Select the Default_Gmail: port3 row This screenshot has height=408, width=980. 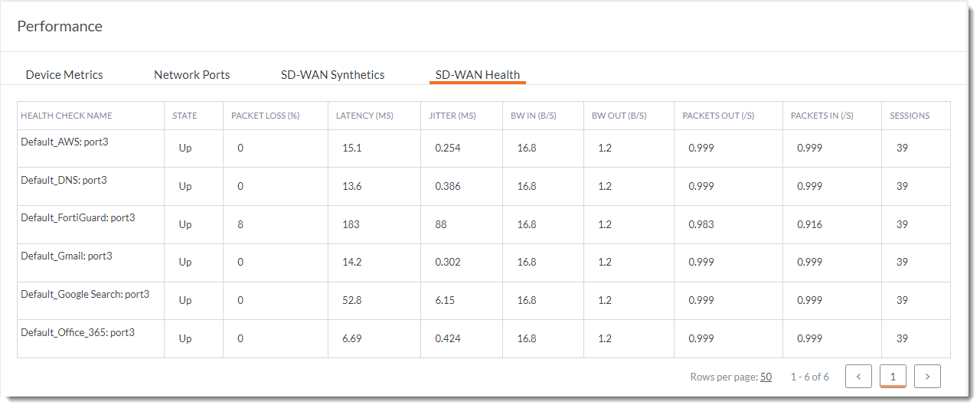67,256
